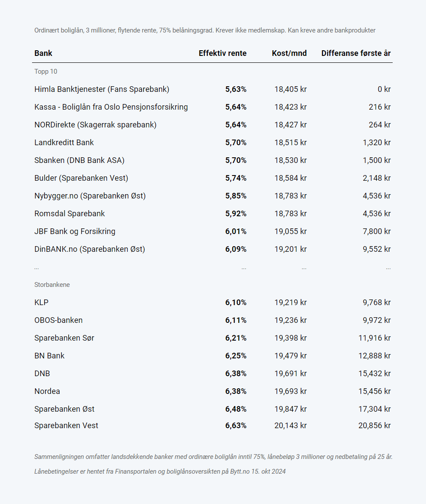Click Kassa - Boliglån fra Oslo Pensjonsforsikring

[x=111, y=107]
